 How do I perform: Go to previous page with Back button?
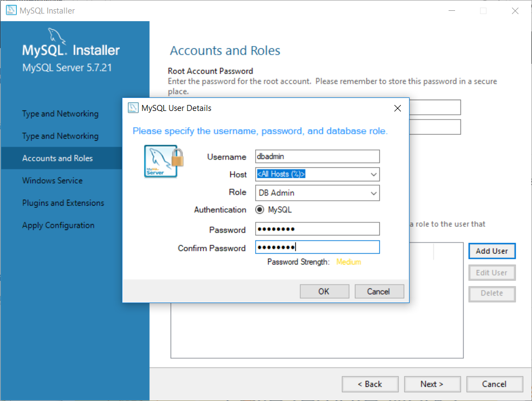click(x=370, y=384)
